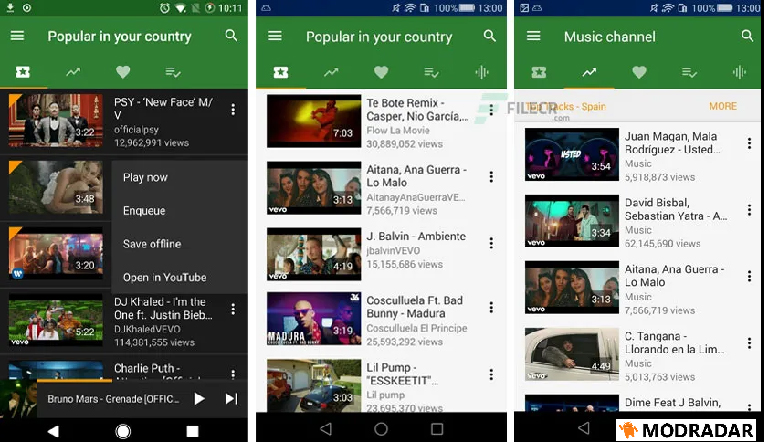Select Charlie Puth video title
Screen dimensions: 764x442
click(x=147, y=368)
